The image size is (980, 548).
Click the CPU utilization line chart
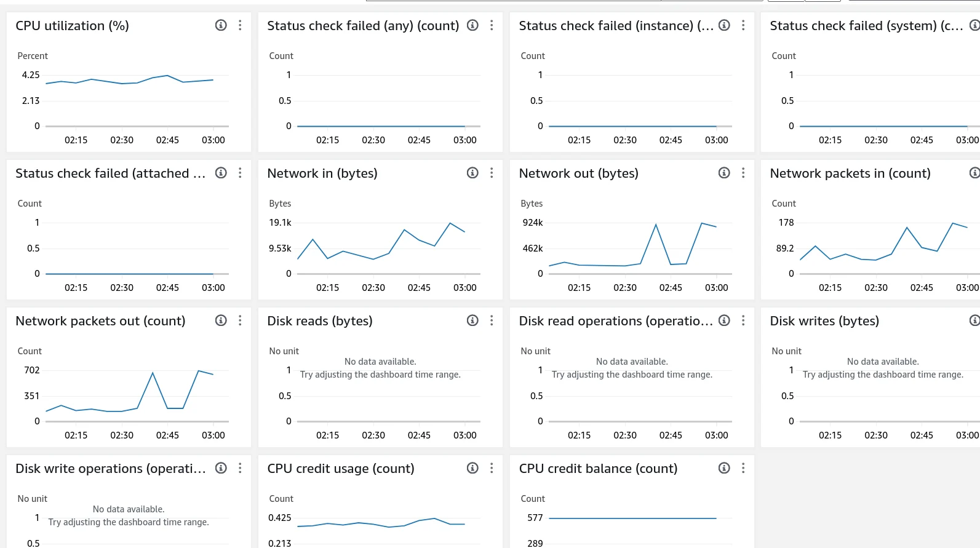click(x=129, y=80)
